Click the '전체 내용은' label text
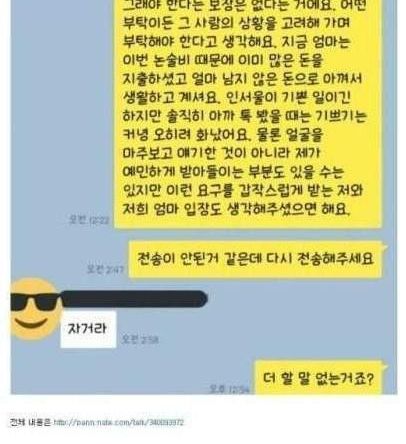406x444 pixels. point(30,422)
